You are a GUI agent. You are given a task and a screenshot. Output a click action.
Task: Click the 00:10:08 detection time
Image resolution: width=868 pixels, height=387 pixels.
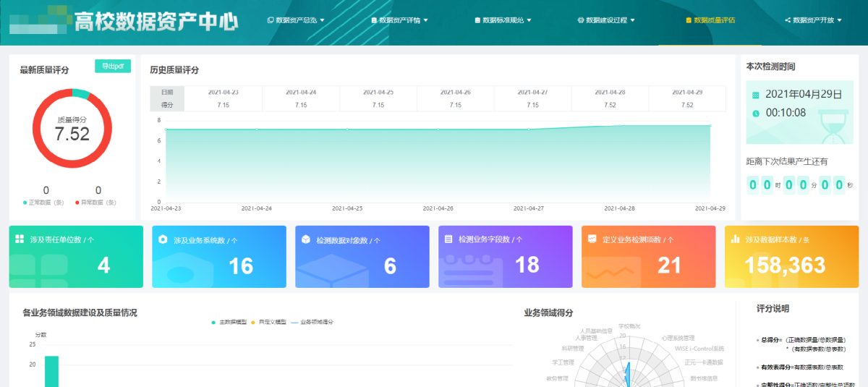pos(786,113)
